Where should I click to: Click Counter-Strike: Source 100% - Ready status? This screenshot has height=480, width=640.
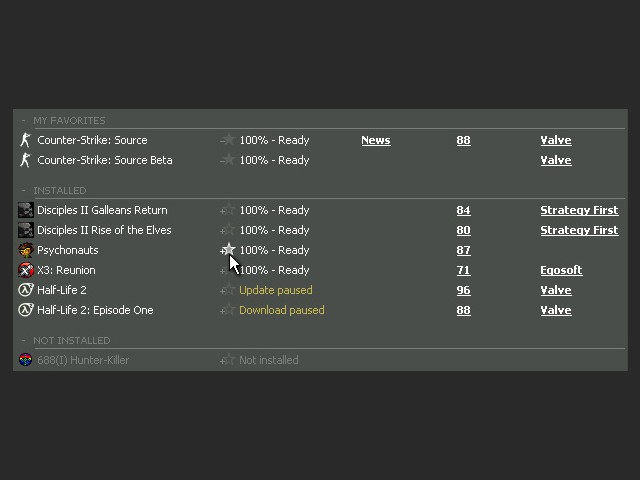click(274, 140)
